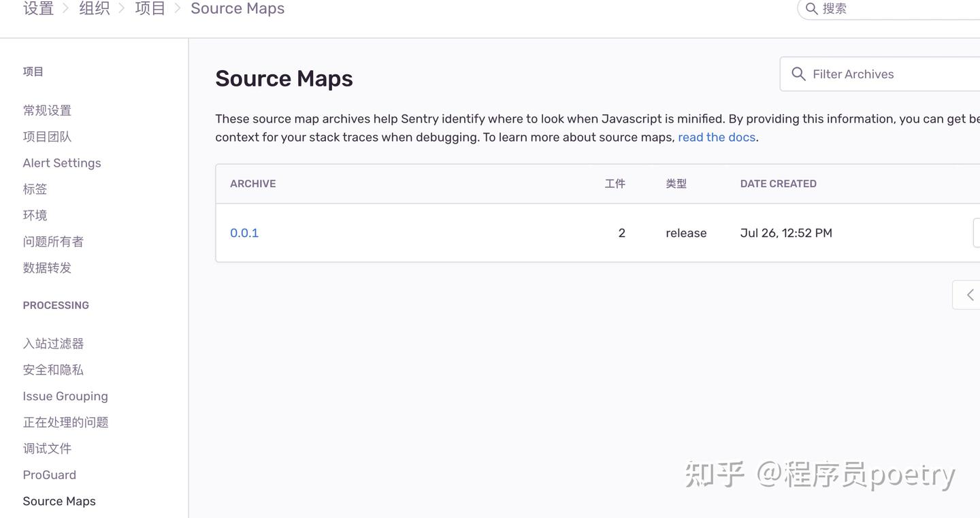Click the search magnifier icon in top bar

pyautogui.click(x=811, y=9)
